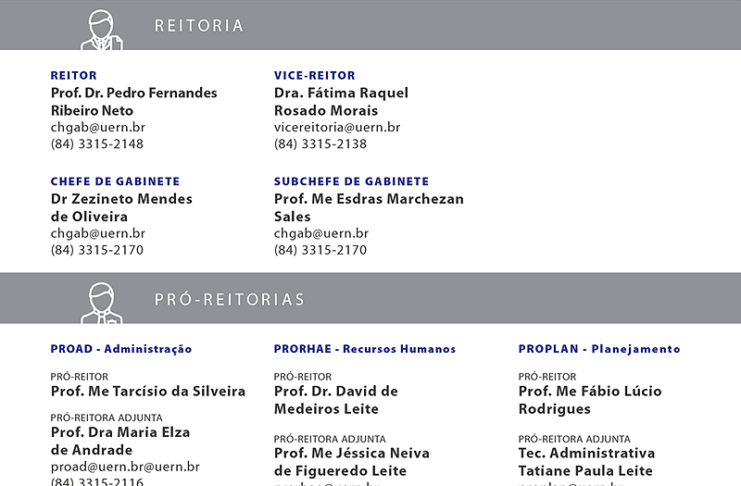Click phone number (84) 3315-2148
The height and width of the screenshot is (486, 741).
(97, 144)
